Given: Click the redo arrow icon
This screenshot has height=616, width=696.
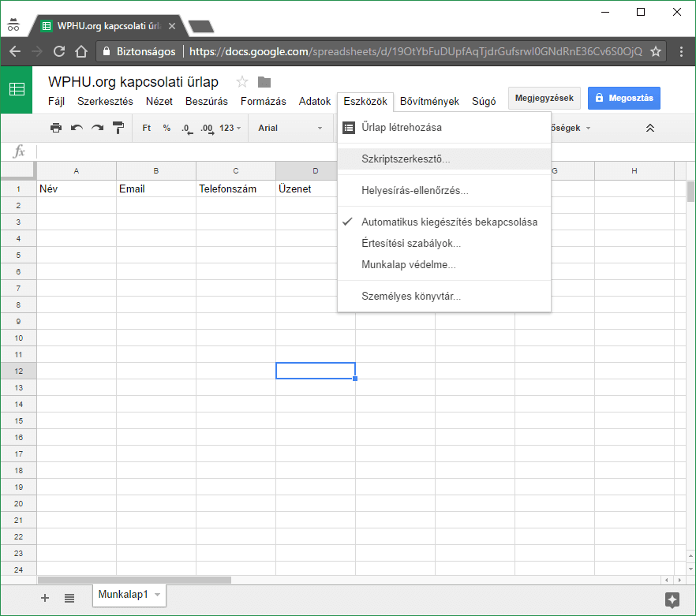Looking at the screenshot, I should click(x=97, y=128).
